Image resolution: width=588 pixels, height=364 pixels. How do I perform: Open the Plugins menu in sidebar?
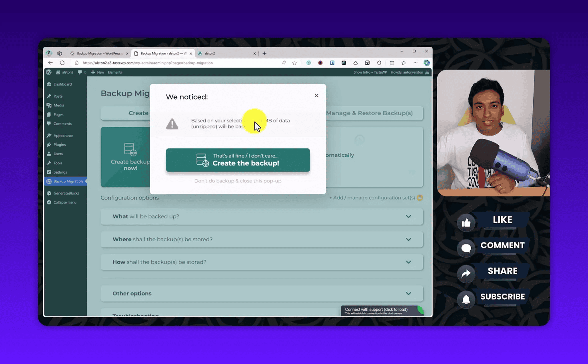pos(60,145)
